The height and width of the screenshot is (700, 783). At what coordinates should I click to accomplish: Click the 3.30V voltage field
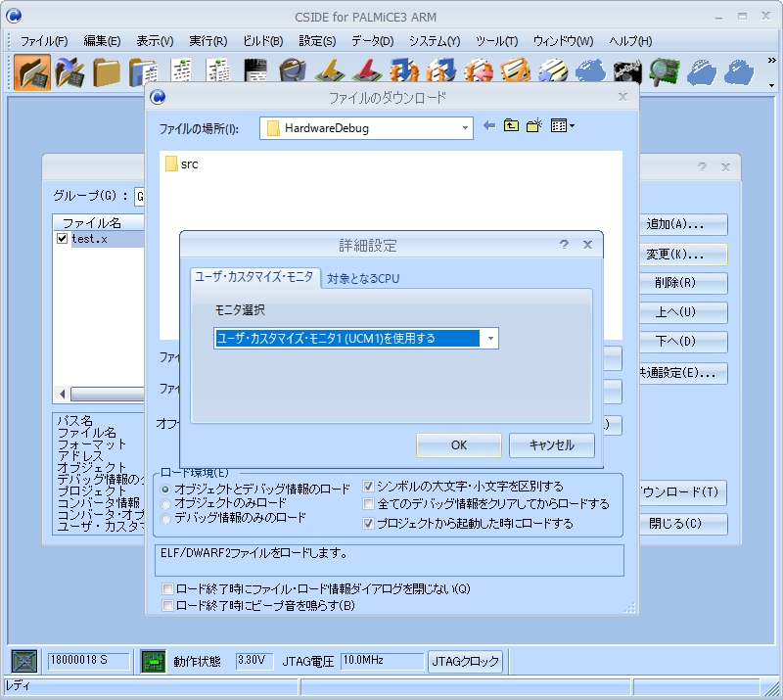[x=254, y=661]
